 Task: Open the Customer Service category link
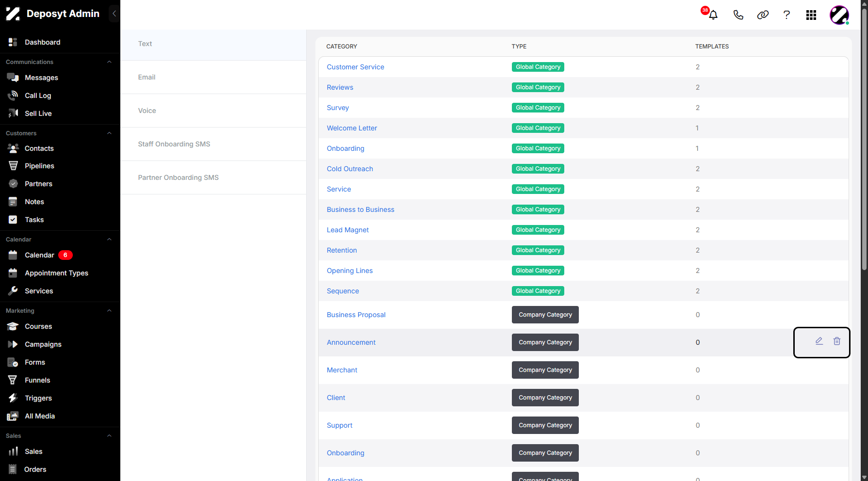[x=356, y=67]
